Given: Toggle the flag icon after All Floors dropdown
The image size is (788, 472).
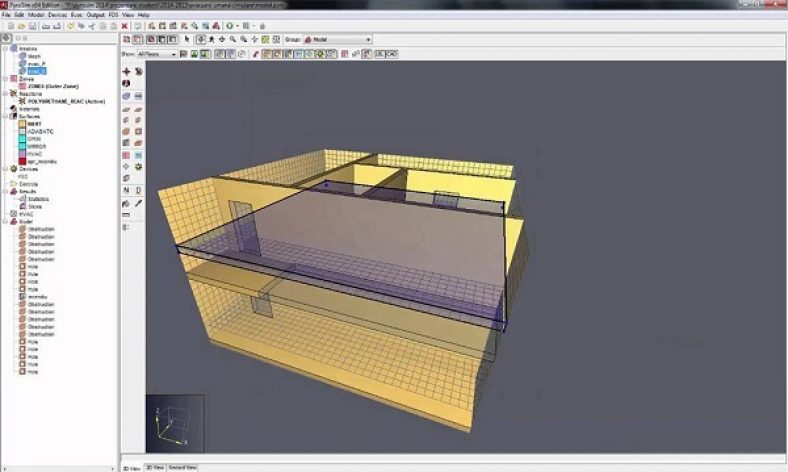Looking at the screenshot, I should tap(183, 54).
